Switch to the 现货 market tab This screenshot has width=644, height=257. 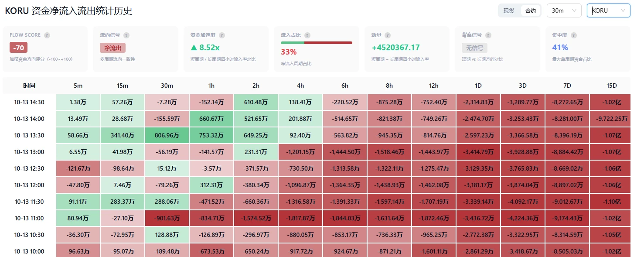tap(509, 11)
